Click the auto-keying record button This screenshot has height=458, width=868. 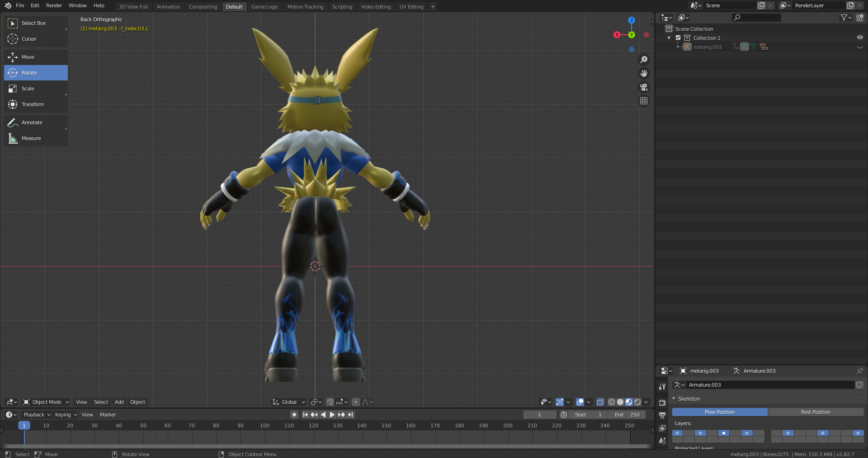click(294, 415)
